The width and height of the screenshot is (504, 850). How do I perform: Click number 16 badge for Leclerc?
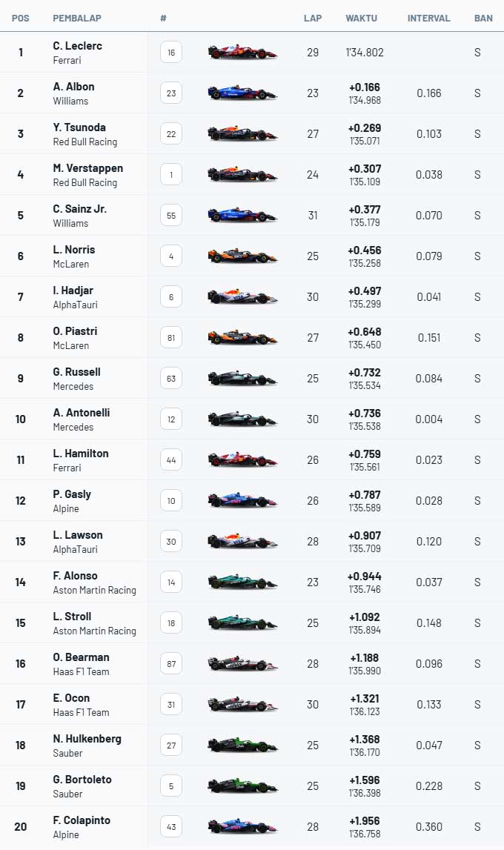click(x=171, y=53)
